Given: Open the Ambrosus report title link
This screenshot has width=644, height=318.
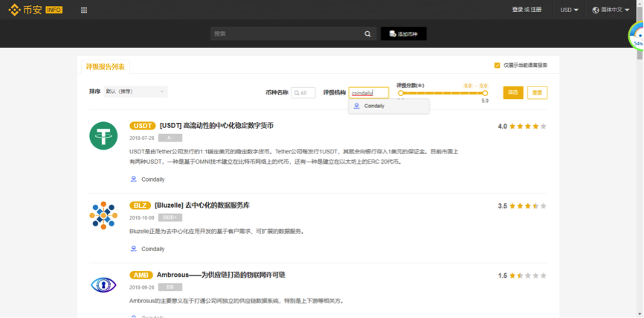Looking at the screenshot, I should (221, 275).
